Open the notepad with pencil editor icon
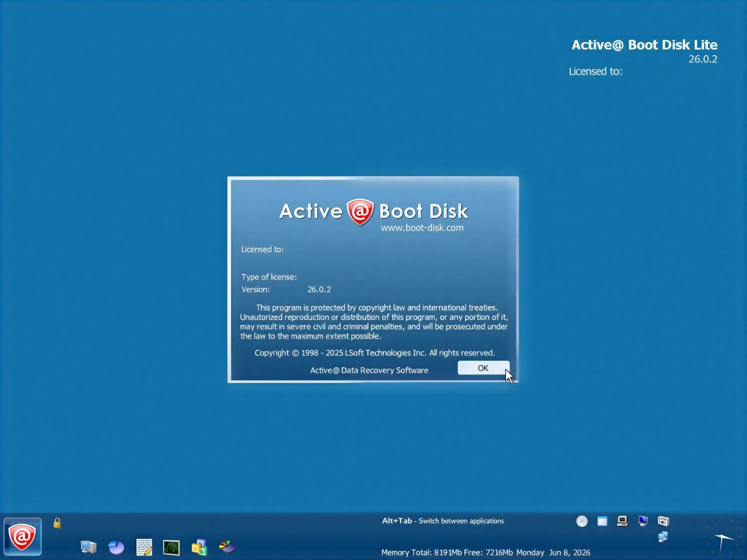This screenshot has width=747, height=560. 144,547
